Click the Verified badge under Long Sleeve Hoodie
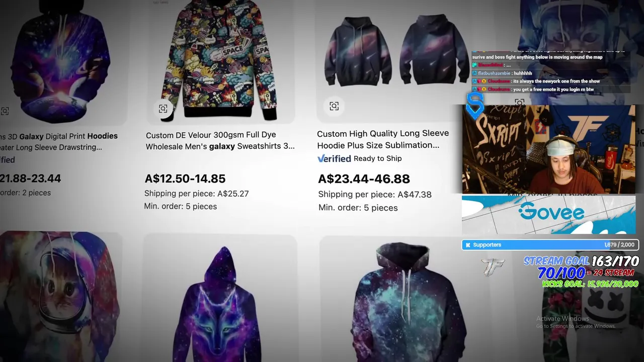Viewport: 644px width, 362px height. (x=334, y=158)
